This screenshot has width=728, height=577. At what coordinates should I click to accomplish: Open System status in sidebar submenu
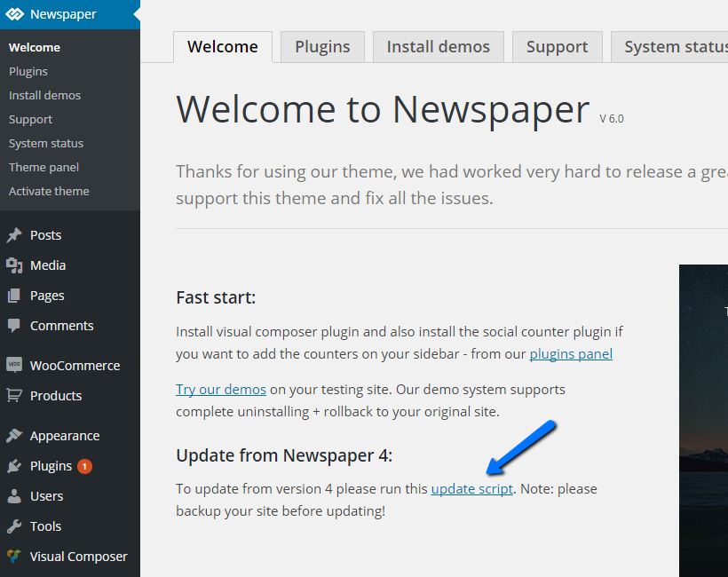(x=46, y=144)
